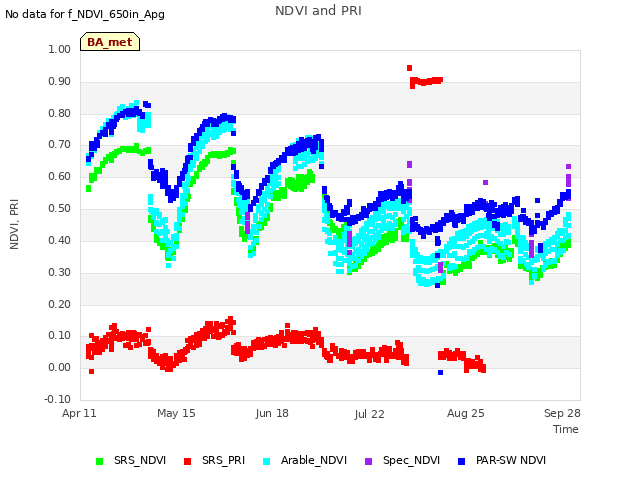Click the 1.00 y-axis tick label
Screen dimensions: 640x480
[x=60, y=49]
